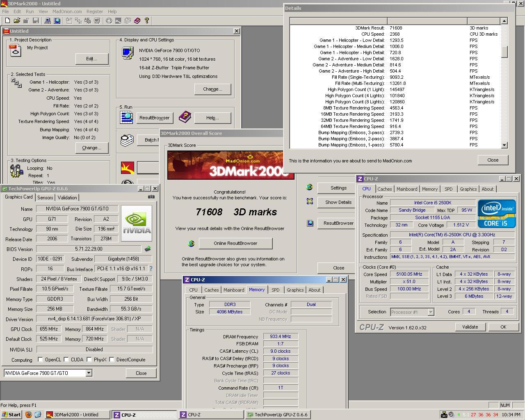Click the Help... button in Run section

212,118
